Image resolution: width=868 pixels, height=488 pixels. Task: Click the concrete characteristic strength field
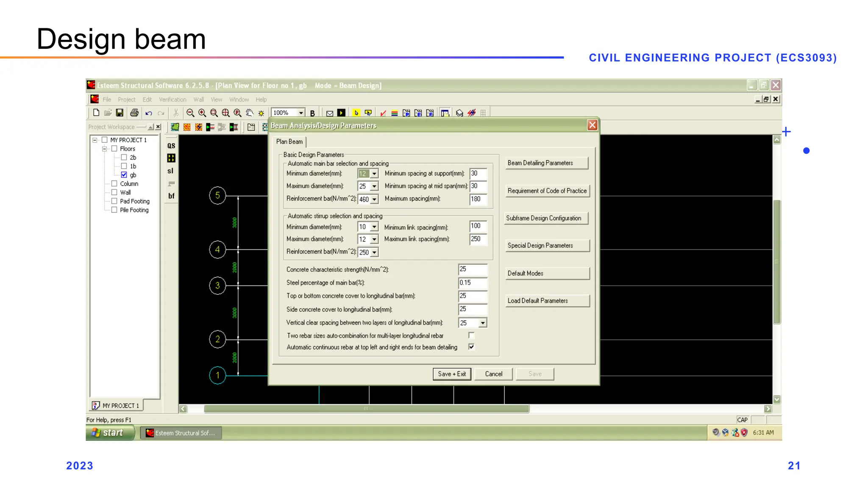click(473, 269)
